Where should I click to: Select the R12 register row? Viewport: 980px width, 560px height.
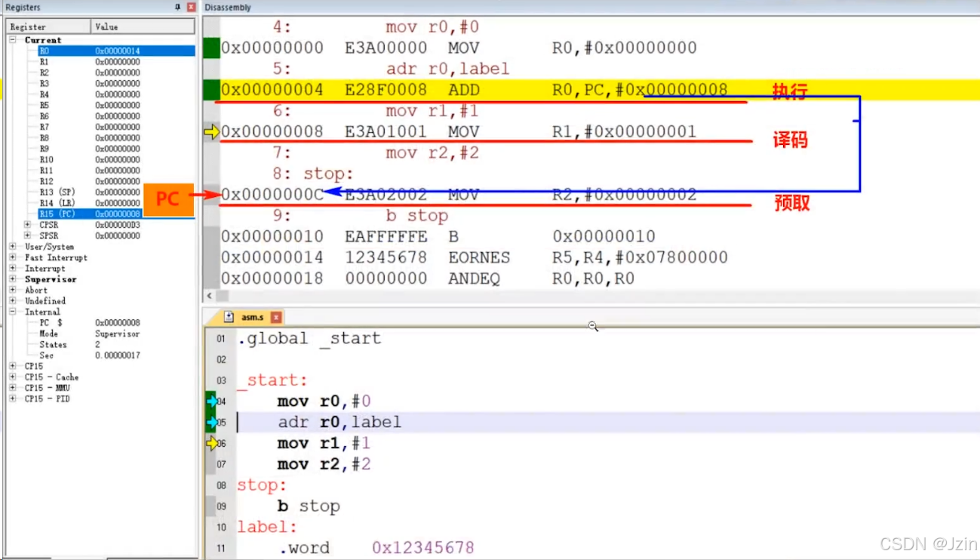pyautogui.click(x=117, y=181)
